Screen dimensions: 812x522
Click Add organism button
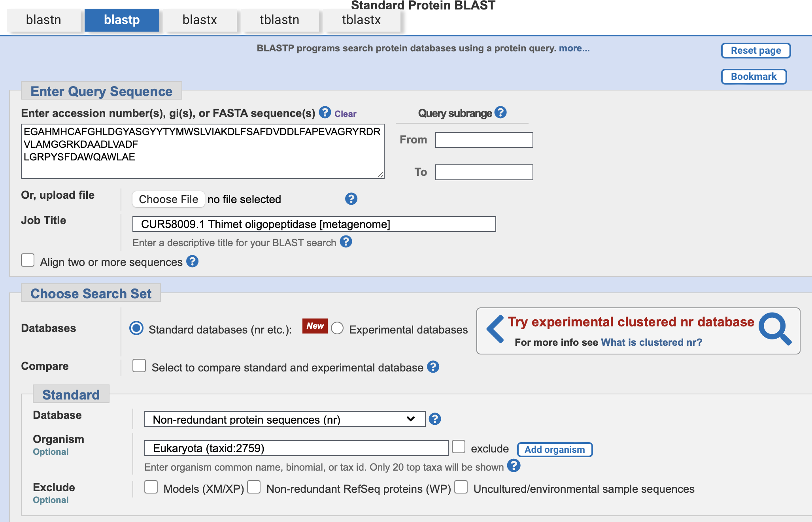(x=555, y=450)
